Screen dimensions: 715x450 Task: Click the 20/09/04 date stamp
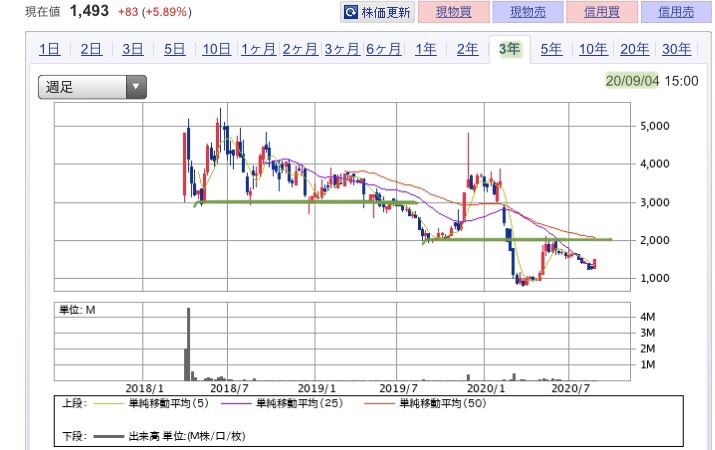coord(632,81)
